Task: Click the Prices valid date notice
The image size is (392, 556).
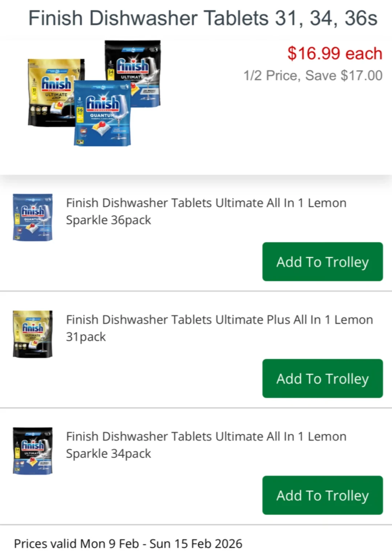Action: [128, 544]
